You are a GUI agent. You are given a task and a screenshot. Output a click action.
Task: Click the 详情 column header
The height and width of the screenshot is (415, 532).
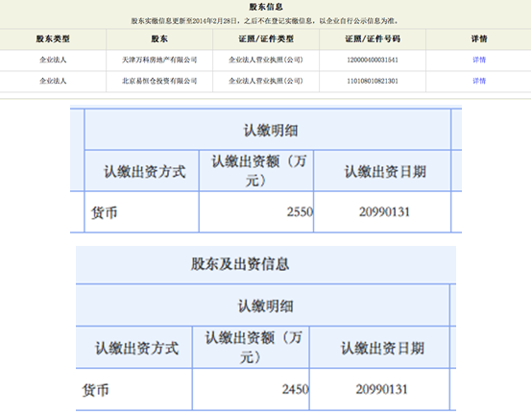(479, 39)
